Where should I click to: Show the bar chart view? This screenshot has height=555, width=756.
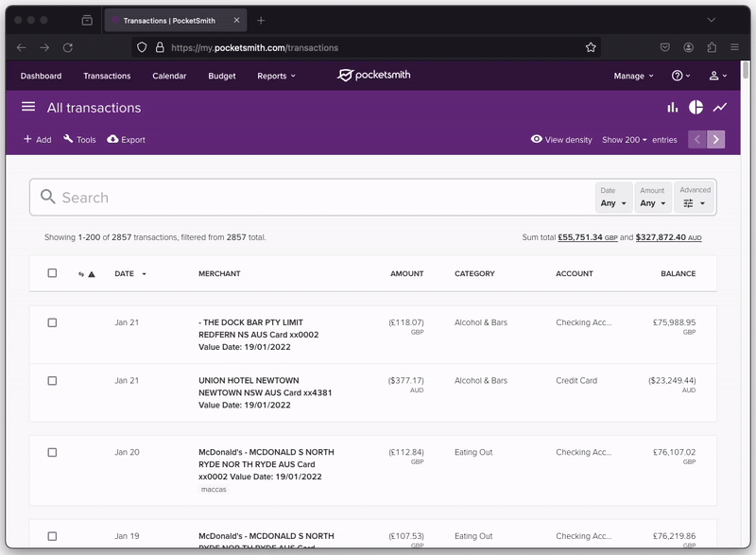(673, 108)
